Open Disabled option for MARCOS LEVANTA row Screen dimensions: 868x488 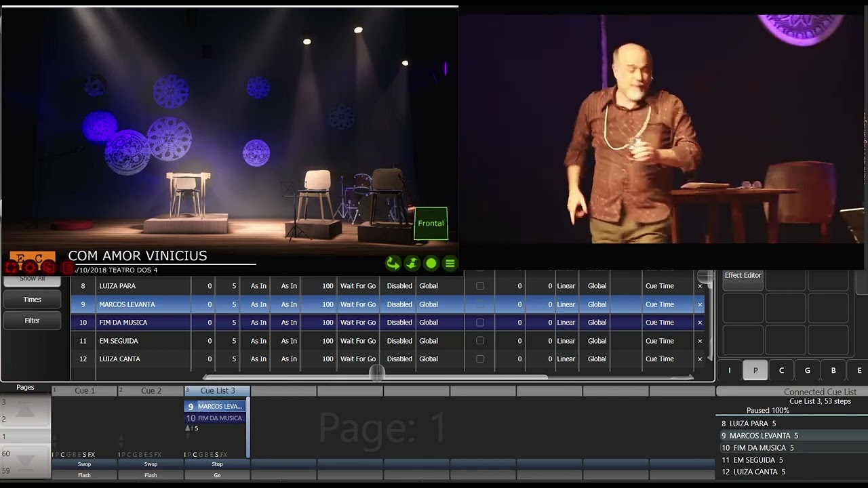coord(399,304)
